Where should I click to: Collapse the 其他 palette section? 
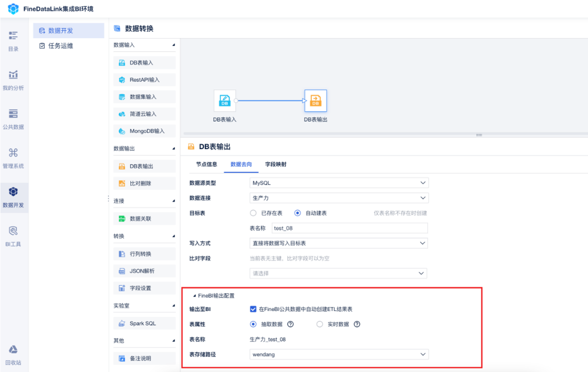click(173, 341)
